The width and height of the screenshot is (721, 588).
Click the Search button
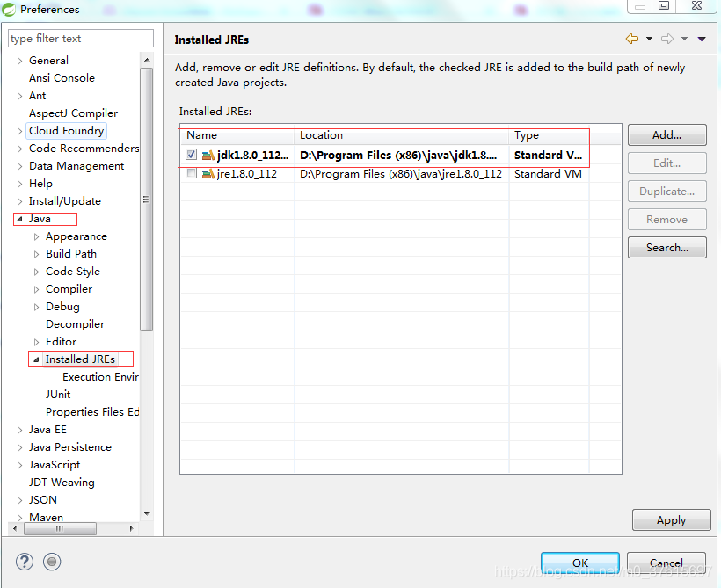pyautogui.click(x=666, y=247)
